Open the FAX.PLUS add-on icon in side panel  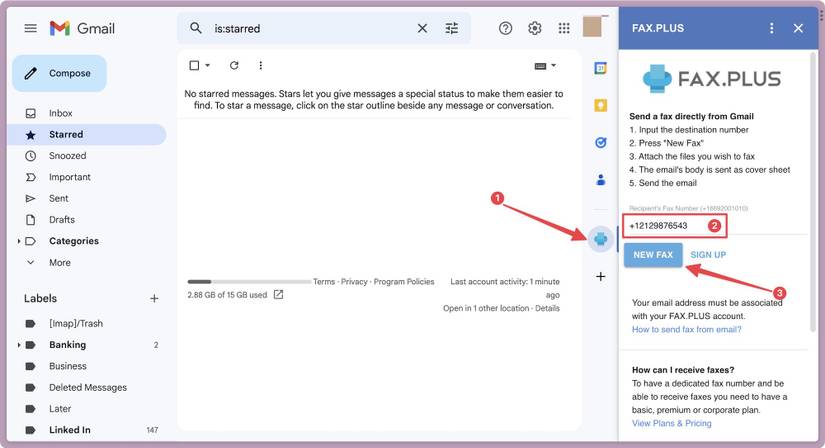(600, 239)
